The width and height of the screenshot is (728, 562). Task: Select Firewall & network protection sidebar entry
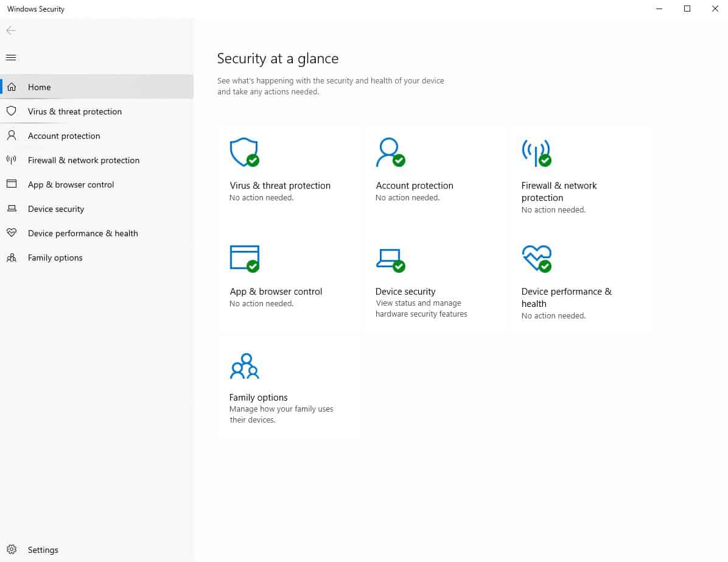pyautogui.click(x=97, y=160)
